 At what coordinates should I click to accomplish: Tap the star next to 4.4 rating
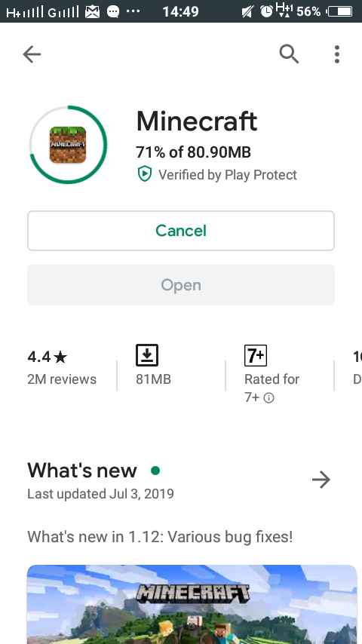click(60, 357)
